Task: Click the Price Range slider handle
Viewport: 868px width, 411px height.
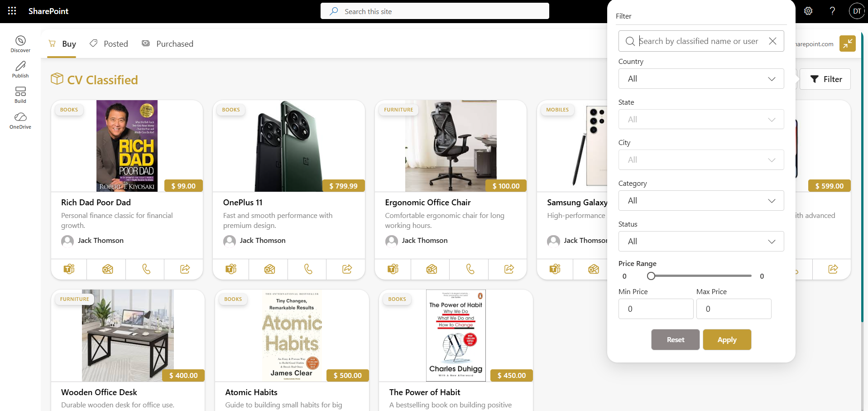Action: coord(651,276)
